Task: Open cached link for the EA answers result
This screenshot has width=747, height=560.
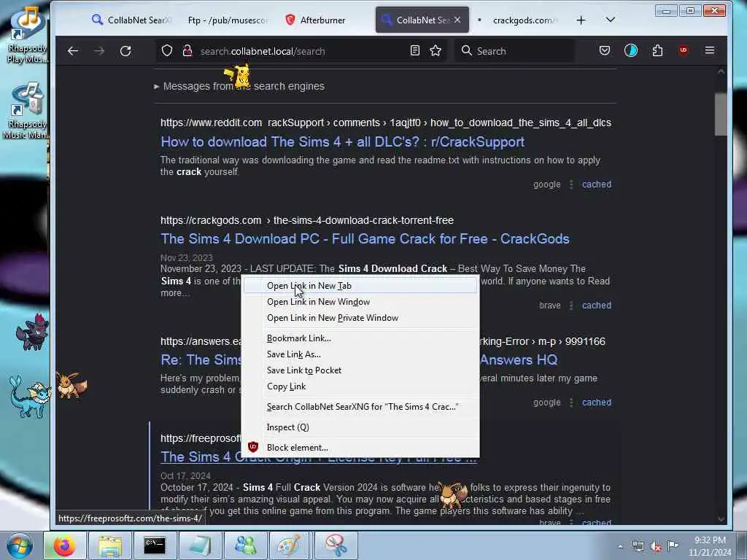Action: click(597, 402)
